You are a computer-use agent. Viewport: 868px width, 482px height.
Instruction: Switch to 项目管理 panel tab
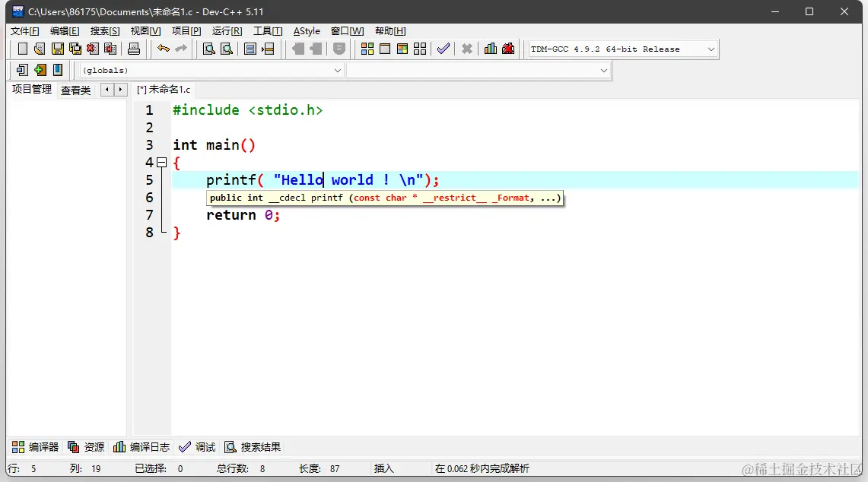[x=32, y=89]
